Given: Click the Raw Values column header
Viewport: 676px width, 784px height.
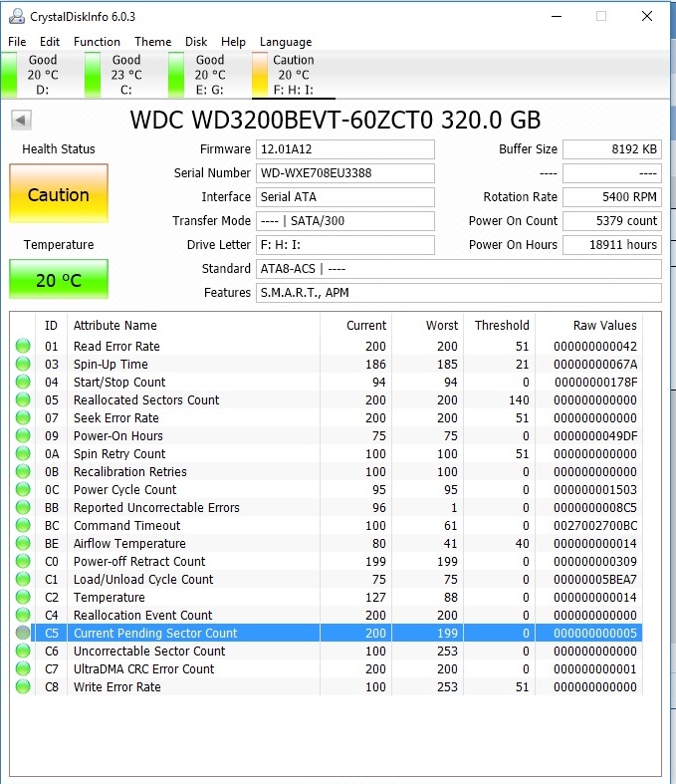Looking at the screenshot, I should point(604,326).
